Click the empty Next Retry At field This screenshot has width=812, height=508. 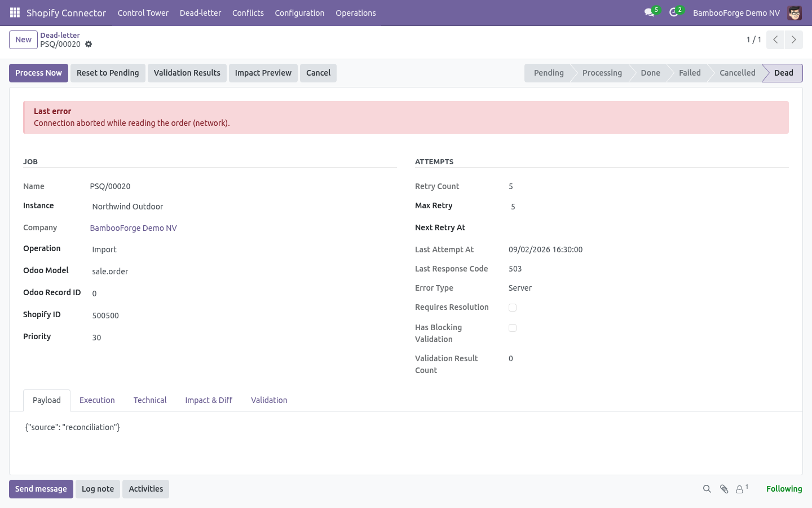coord(648,228)
